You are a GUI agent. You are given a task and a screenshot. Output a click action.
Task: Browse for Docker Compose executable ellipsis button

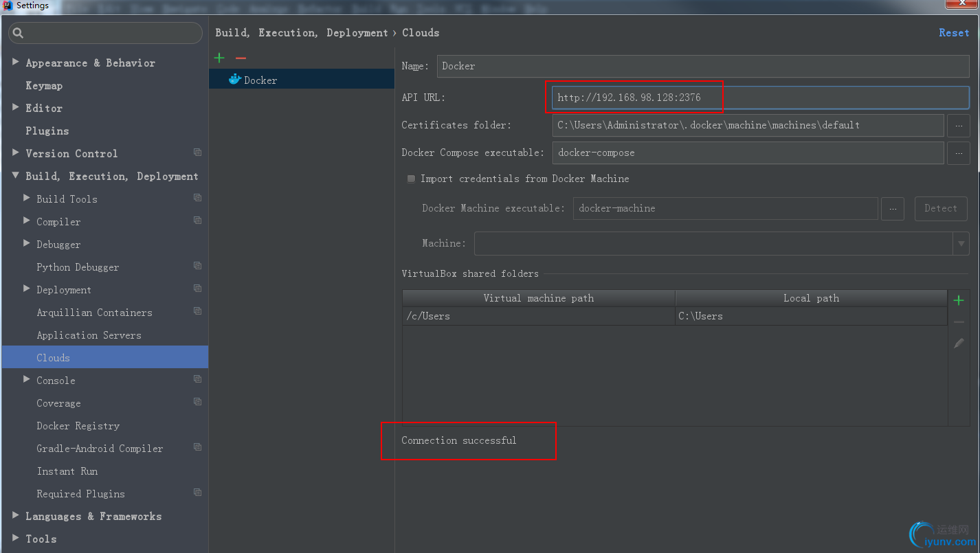coord(959,153)
